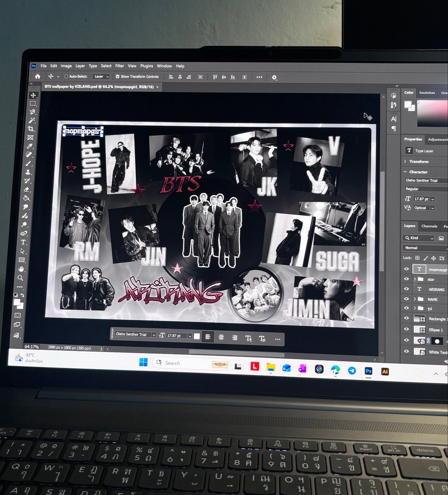Image resolution: width=448 pixels, height=495 pixels.
Task: Hide the star group layer
Action: click(x=406, y=279)
